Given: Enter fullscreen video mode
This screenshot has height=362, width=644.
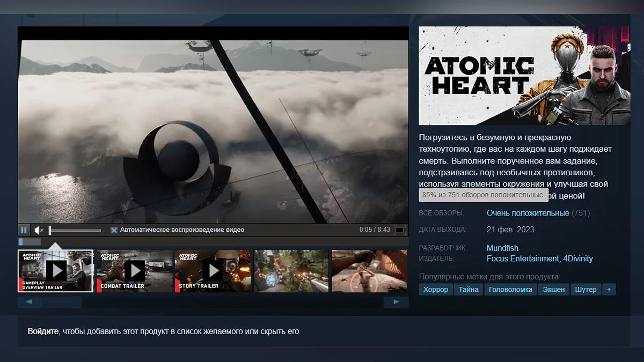Looking at the screenshot, I should (x=399, y=230).
